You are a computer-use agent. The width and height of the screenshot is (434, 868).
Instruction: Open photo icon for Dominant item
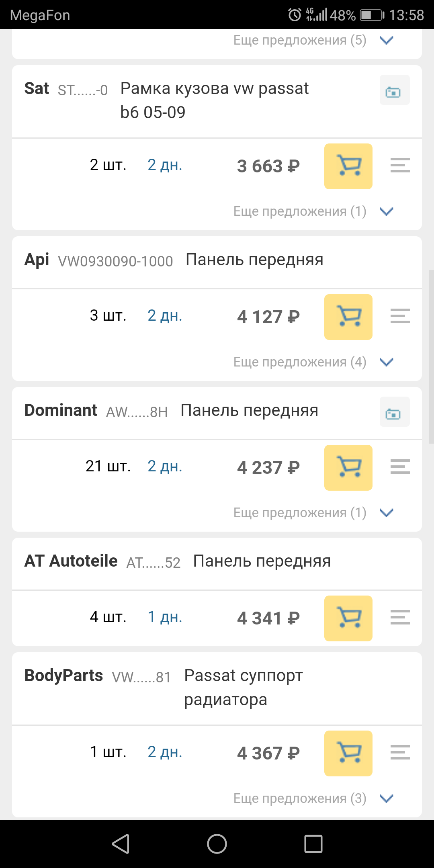(394, 412)
